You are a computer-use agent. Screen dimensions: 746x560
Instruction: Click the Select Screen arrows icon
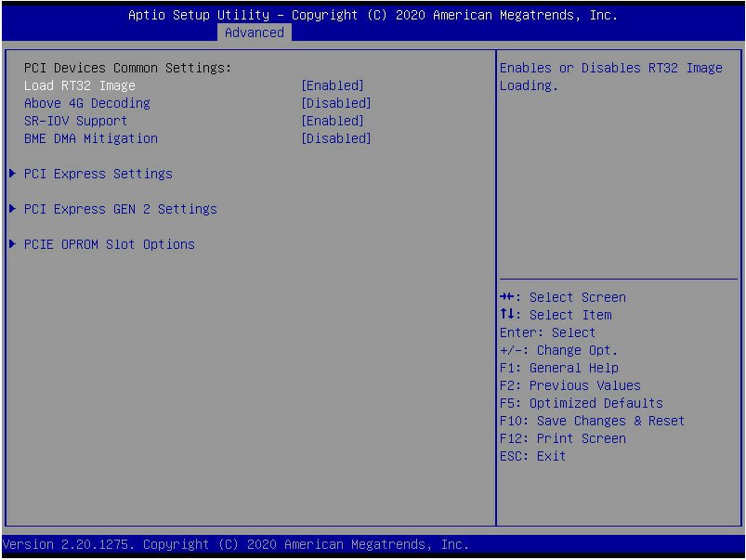pyautogui.click(x=506, y=297)
